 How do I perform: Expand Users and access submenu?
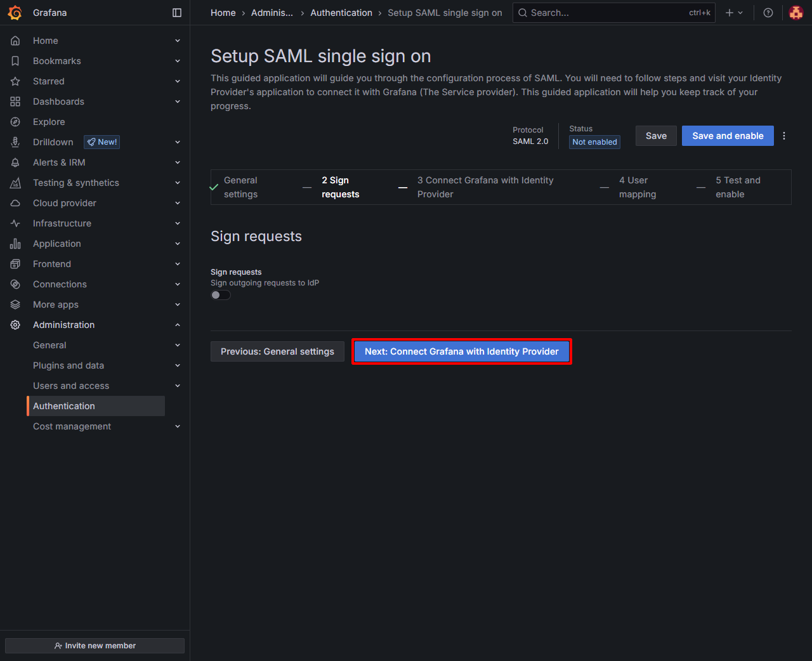(x=178, y=386)
